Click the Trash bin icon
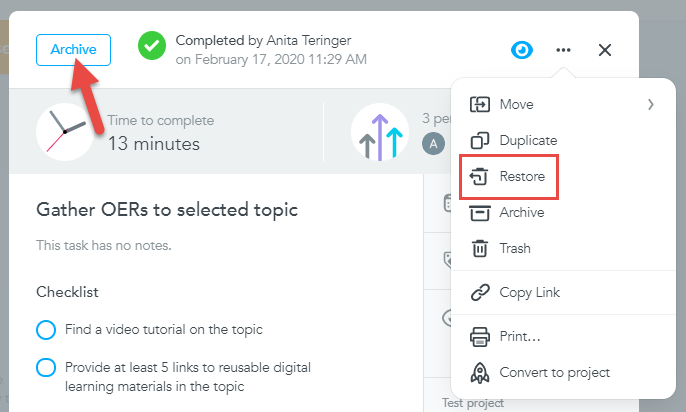Image resolution: width=686 pixels, height=412 pixels. [x=480, y=248]
